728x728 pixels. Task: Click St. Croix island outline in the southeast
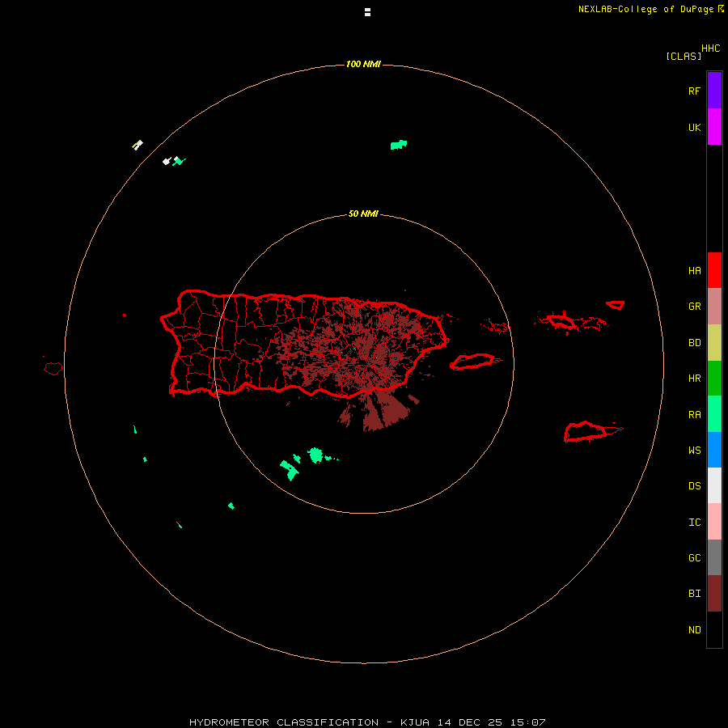coord(586,432)
